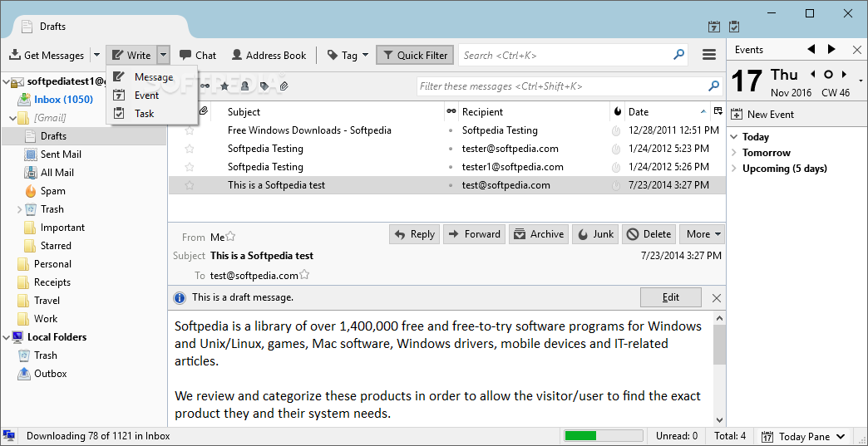This screenshot has height=446, width=868.
Task: Close the Events Today Pane
Action: pyautogui.click(x=857, y=50)
